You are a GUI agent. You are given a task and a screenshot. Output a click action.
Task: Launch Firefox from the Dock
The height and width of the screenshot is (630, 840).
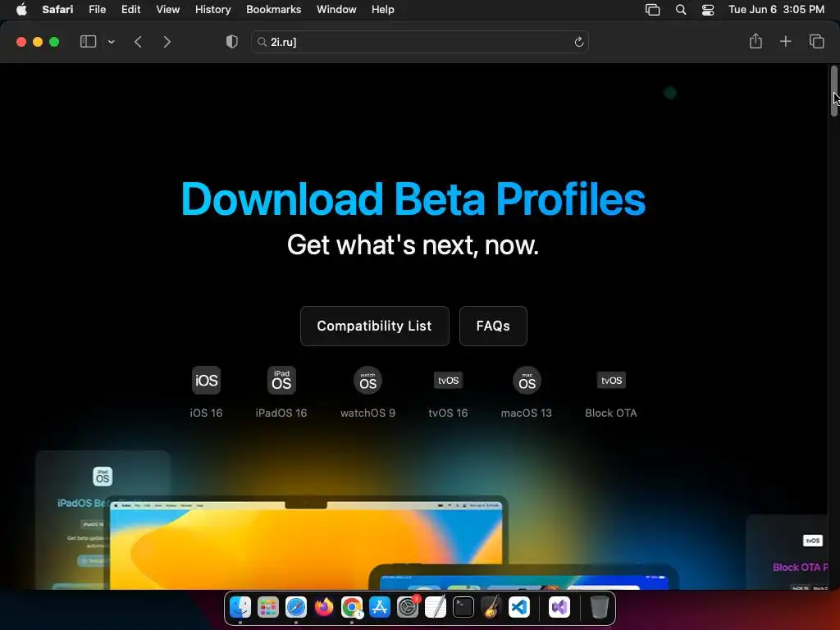pos(323,607)
